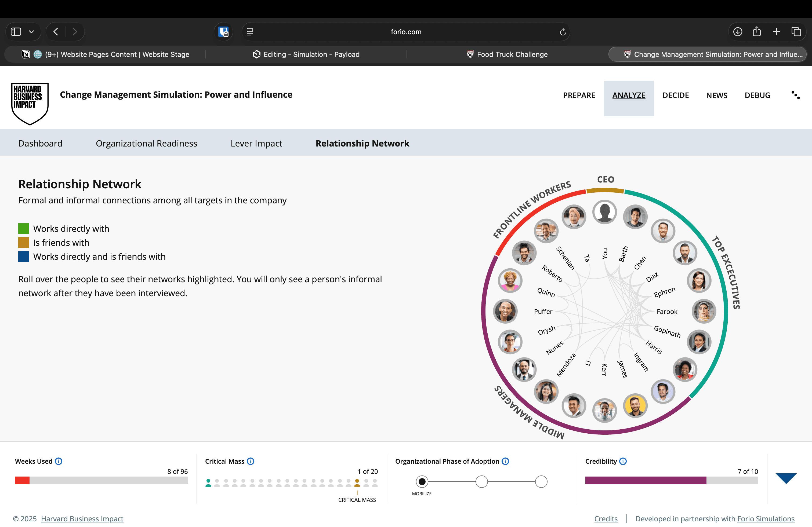Click the Critical Mass info icon
The height and width of the screenshot is (527, 812).
[x=251, y=461]
